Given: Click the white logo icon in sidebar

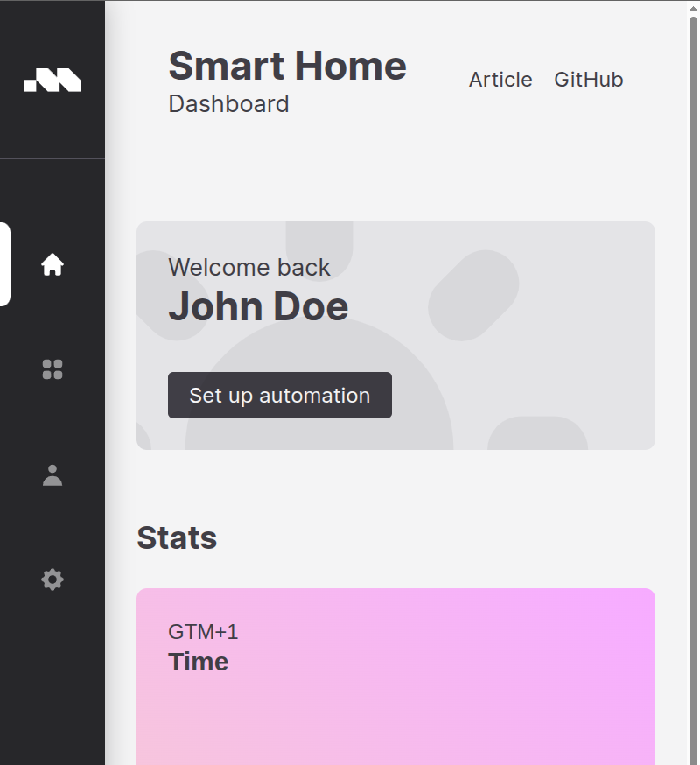Looking at the screenshot, I should click(x=52, y=80).
